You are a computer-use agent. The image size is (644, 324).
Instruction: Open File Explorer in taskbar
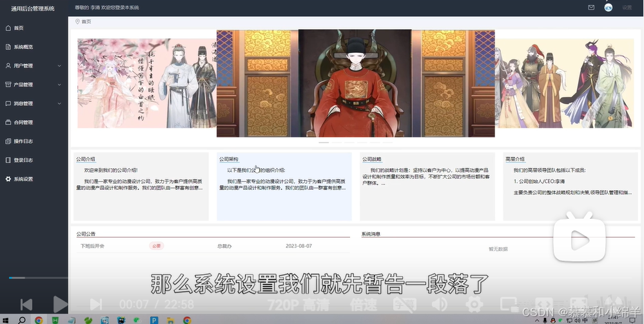click(x=170, y=320)
